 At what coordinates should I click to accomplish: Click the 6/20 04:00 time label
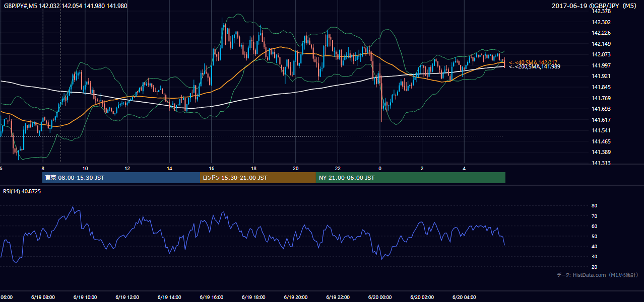coord(464,297)
